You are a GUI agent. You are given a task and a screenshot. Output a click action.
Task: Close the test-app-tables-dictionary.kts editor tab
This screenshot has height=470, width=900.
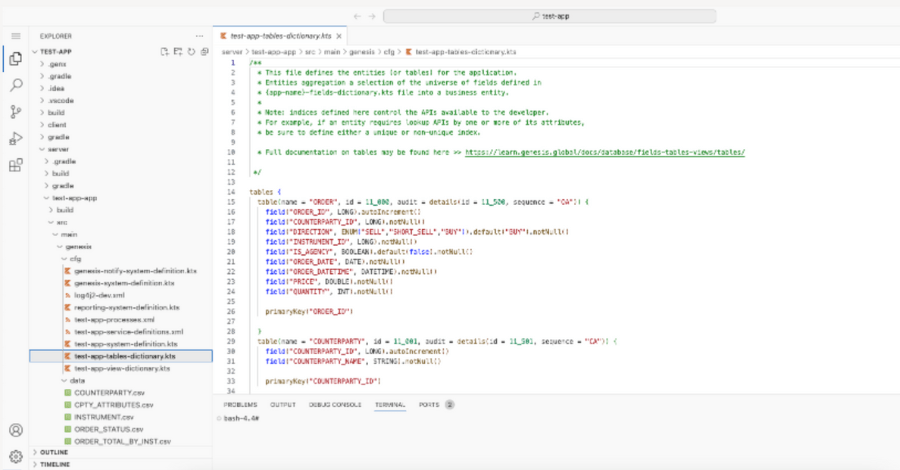point(341,36)
